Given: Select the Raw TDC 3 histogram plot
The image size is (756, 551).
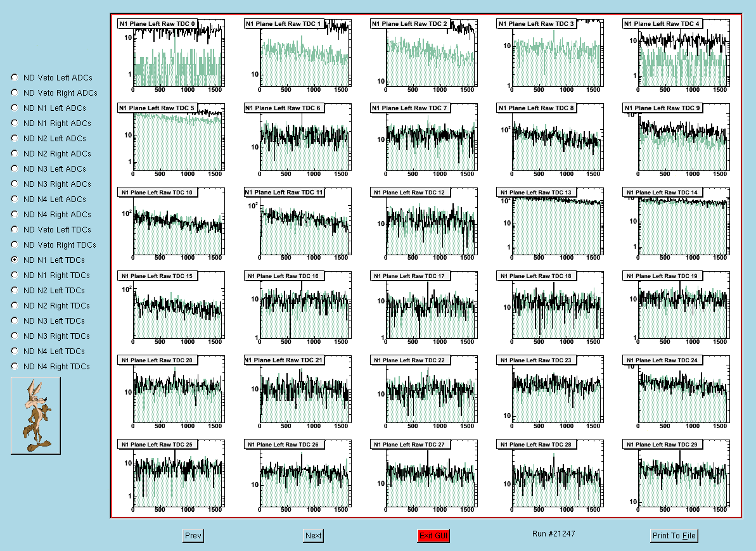Looking at the screenshot, I should [549, 56].
